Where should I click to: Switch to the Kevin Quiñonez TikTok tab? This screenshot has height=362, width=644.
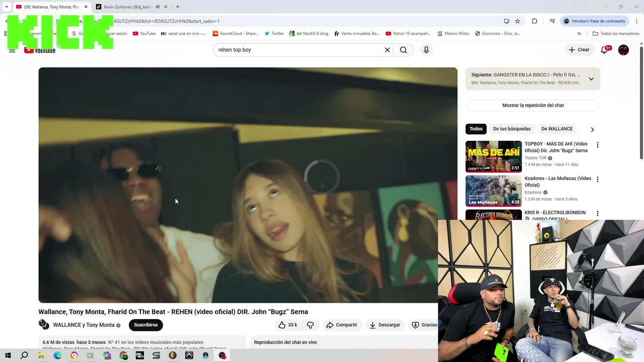128,7
